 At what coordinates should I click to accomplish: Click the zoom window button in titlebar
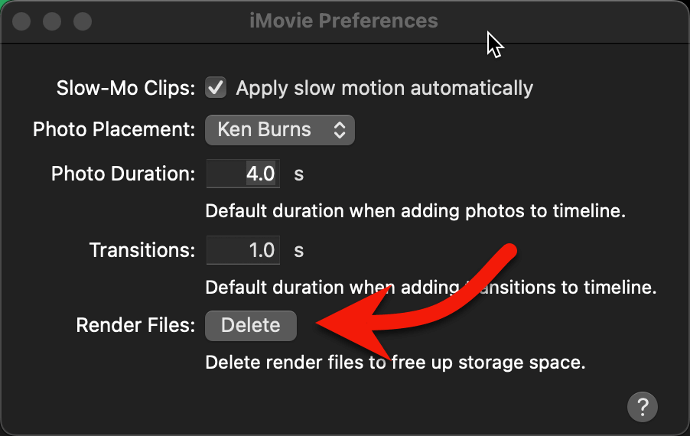point(82,21)
